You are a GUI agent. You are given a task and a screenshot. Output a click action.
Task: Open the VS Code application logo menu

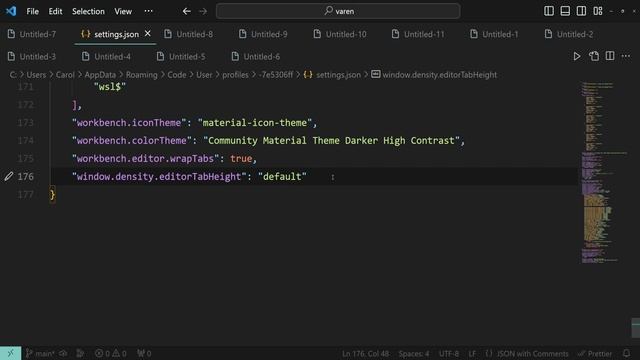point(11,11)
